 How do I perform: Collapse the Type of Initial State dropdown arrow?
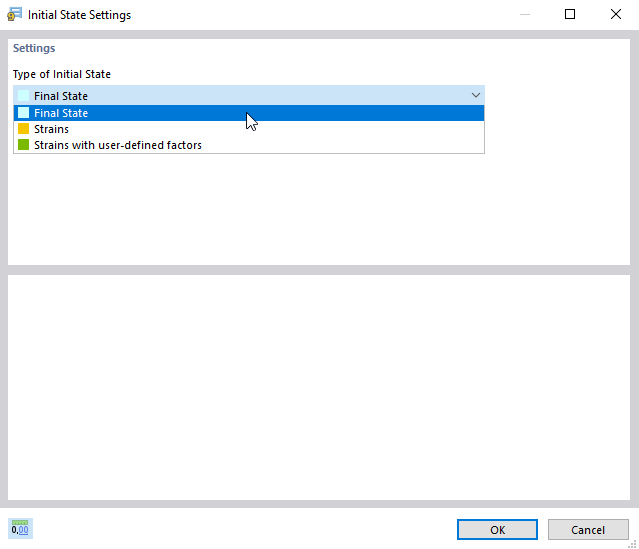pos(475,96)
